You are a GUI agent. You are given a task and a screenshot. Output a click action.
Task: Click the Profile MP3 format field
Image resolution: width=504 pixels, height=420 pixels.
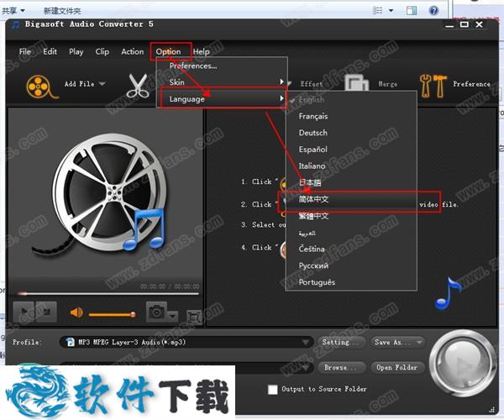tap(186, 343)
